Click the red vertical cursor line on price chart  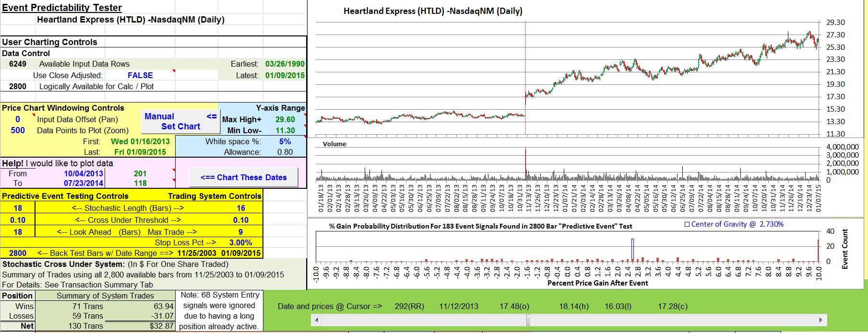[x=525, y=77]
